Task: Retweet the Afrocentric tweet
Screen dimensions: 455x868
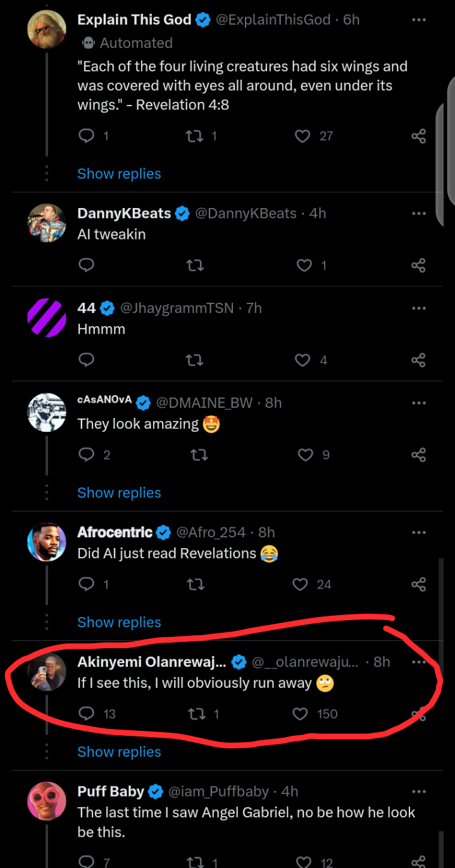Action: tap(196, 585)
